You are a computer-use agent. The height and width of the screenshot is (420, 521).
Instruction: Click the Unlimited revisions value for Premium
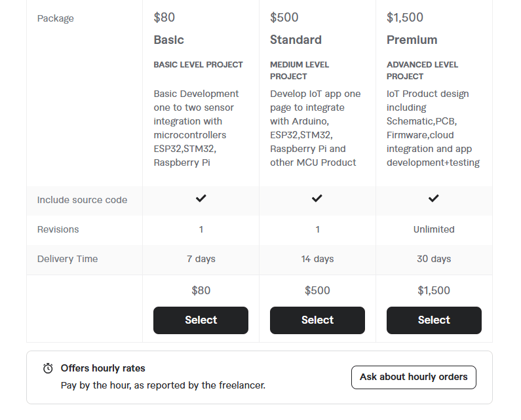point(434,229)
